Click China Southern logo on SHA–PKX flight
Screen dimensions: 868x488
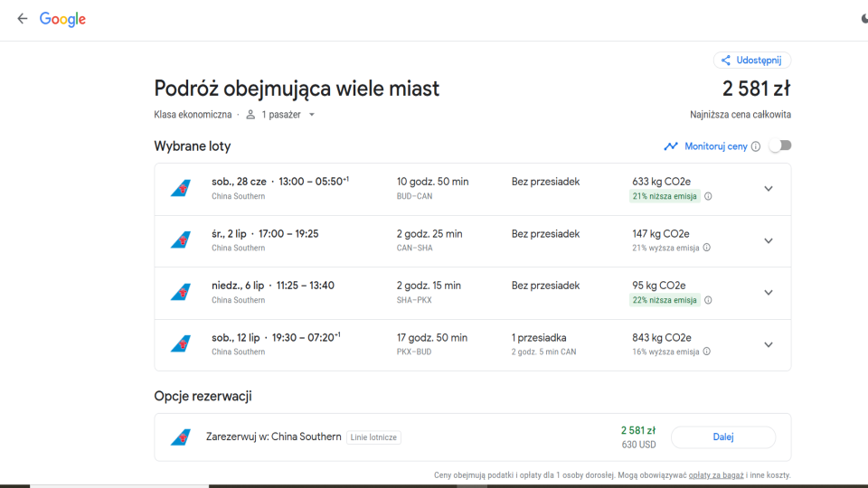(181, 292)
